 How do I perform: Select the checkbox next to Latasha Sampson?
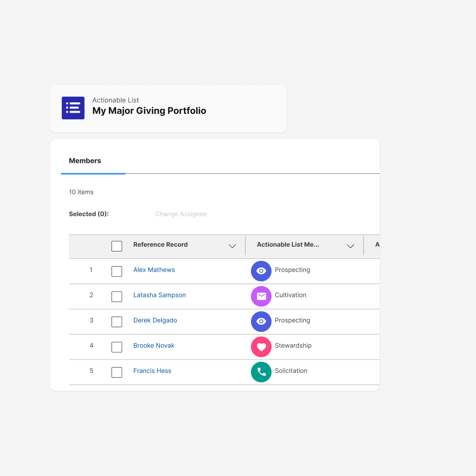[x=117, y=296]
